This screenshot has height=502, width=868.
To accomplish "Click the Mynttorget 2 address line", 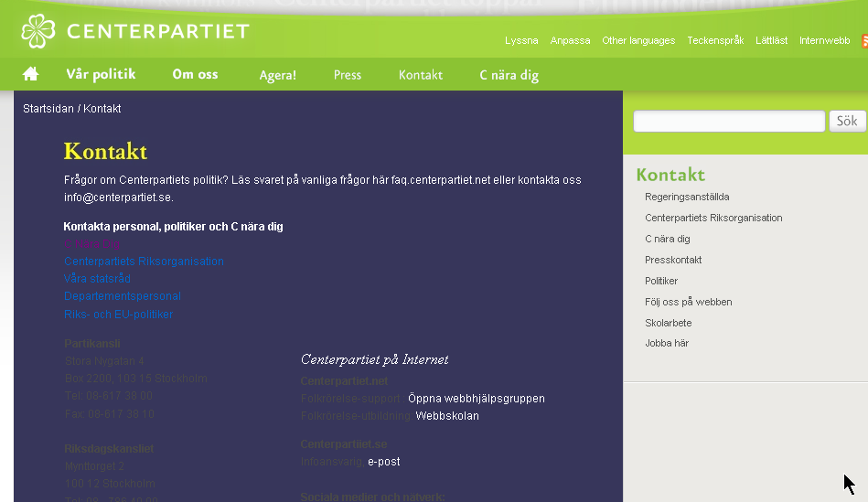I will click(94, 466).
